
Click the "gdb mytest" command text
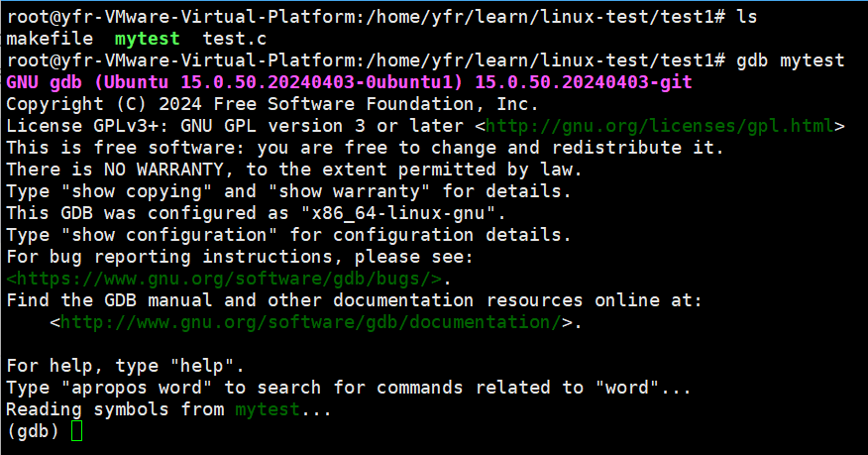pyautogui.click(x=791, y=60)
